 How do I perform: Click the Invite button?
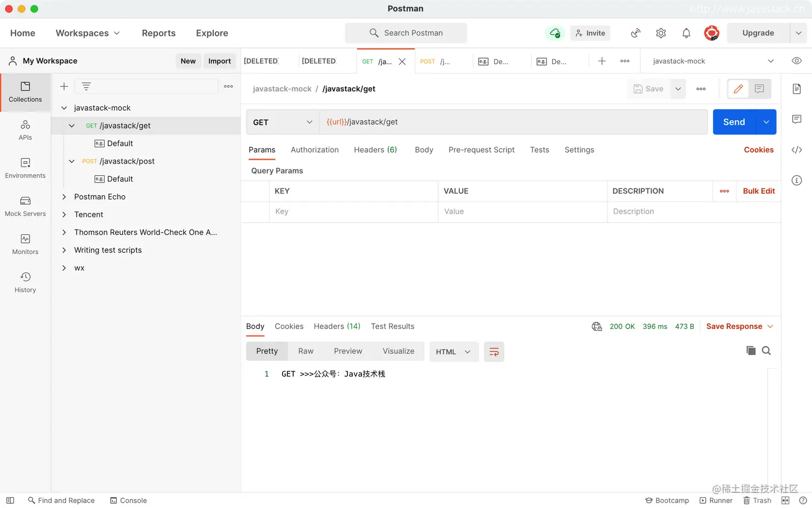coord(590,33)
